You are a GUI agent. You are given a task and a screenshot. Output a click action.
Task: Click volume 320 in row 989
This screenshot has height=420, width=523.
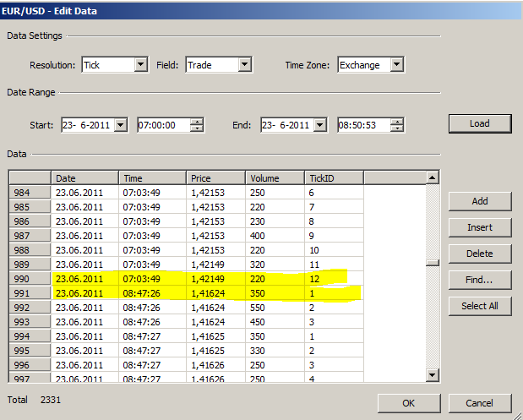pos(275,265)
